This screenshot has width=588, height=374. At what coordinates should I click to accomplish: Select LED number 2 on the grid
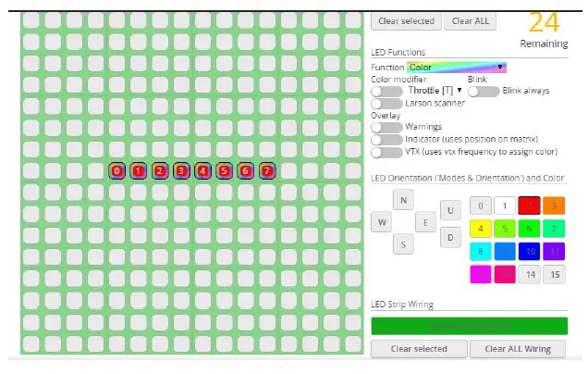[x=160, y=171]
